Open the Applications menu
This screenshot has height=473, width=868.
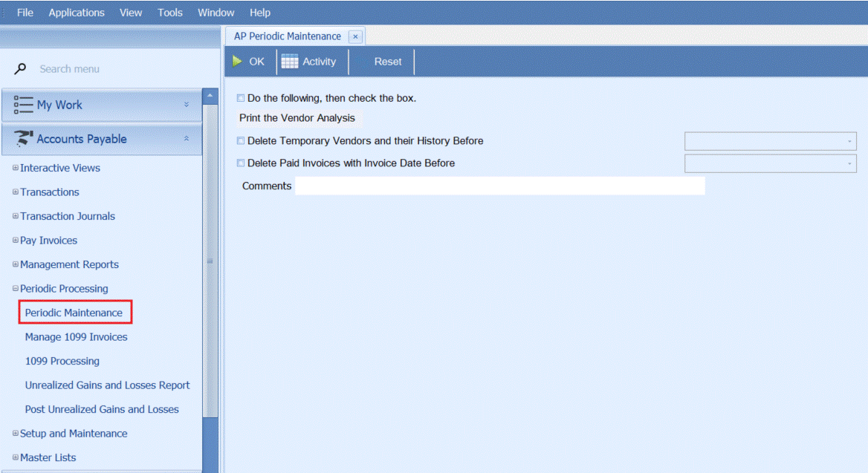pyautogui.click(x=77, y=13)
